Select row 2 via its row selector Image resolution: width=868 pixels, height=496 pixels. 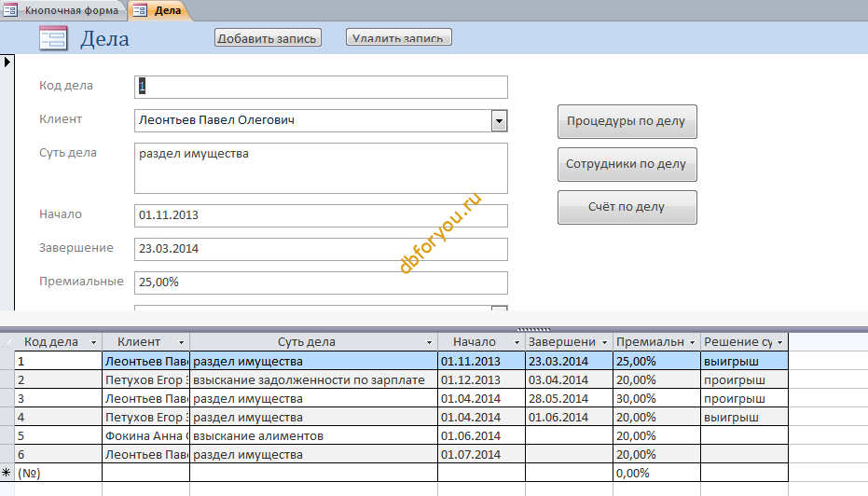tap(7, 379)
